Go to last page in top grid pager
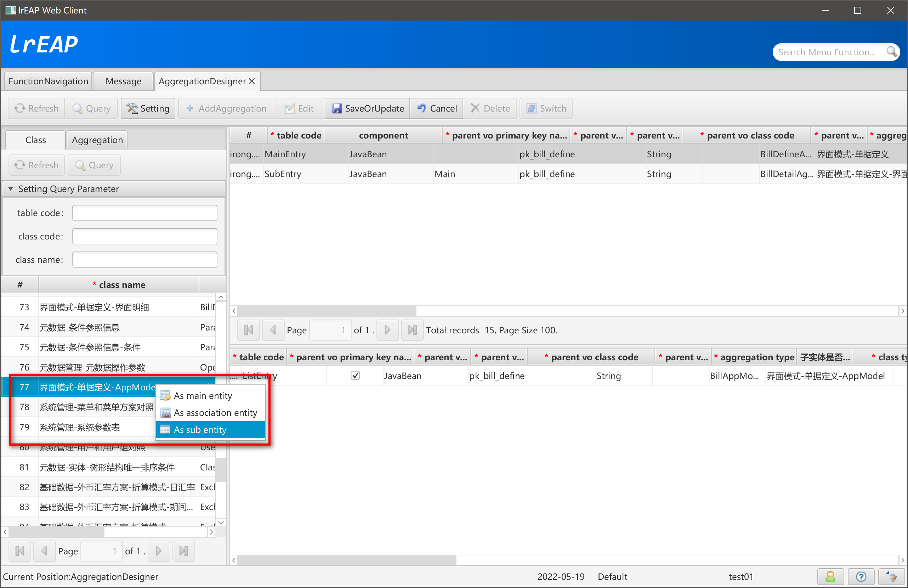This screenshot has height=588, width=908. [x=413, y=330]
